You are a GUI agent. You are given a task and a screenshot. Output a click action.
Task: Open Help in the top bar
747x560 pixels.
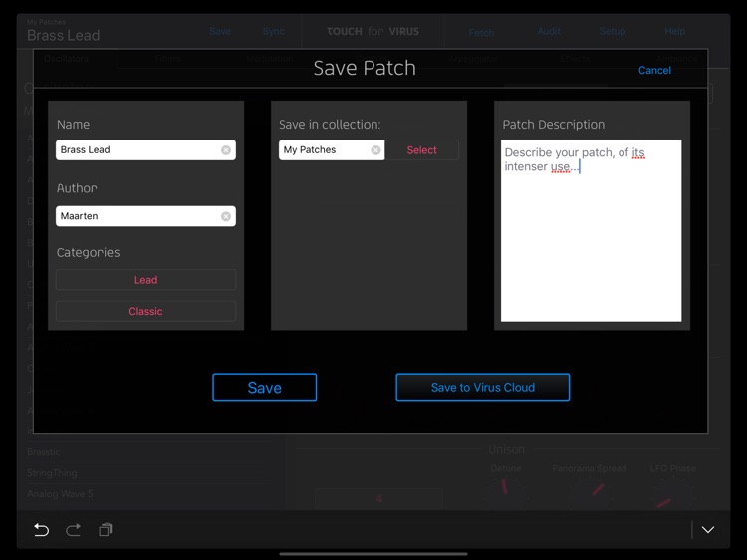(675, 31)
